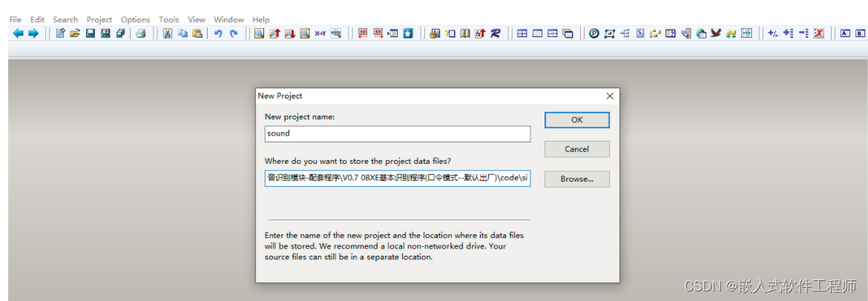This screenshot has width=868, height=301.
Task: Click the blue R icon
Action: 496,33
